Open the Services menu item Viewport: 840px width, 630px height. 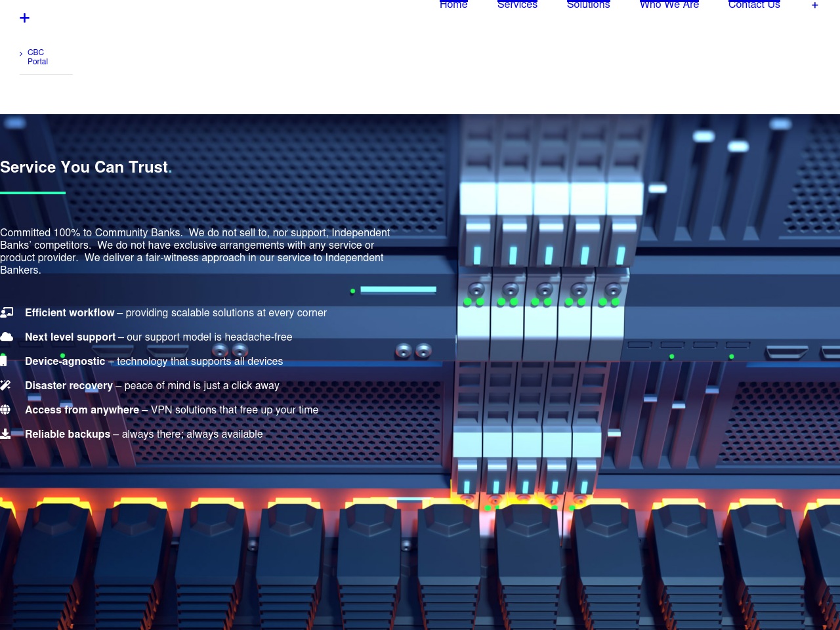[517, 5]
